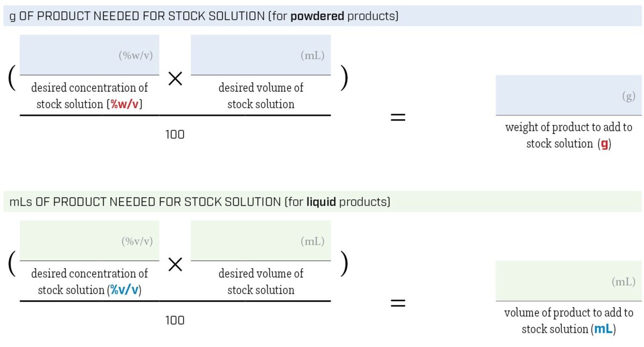Viewport: 644px width, 347px height.
Task: Click the closing parenthesis of liquid formula
Action: click(x=345, y=264)
